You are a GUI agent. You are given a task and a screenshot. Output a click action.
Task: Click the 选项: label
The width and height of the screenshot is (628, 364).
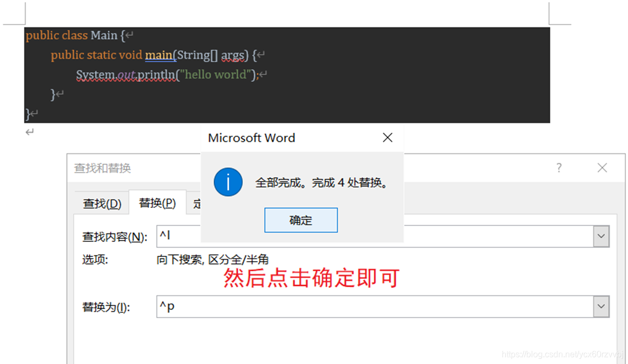(x=95, y=260)
